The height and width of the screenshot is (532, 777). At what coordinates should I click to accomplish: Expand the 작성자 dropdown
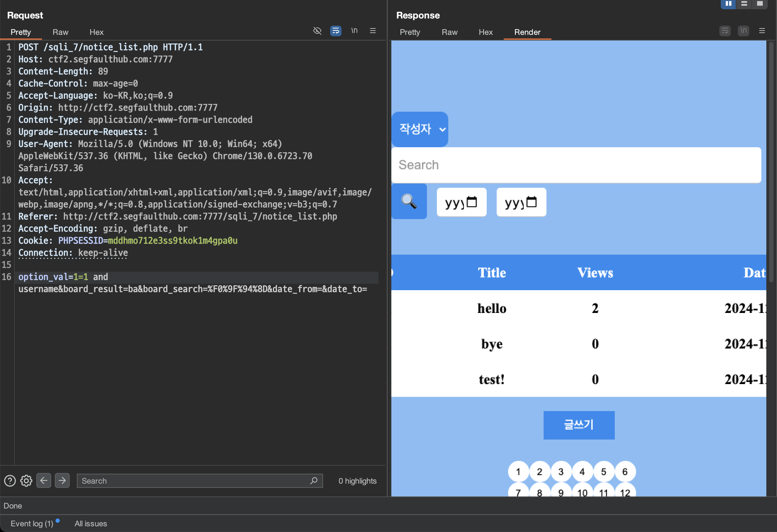tap(420, 129)
